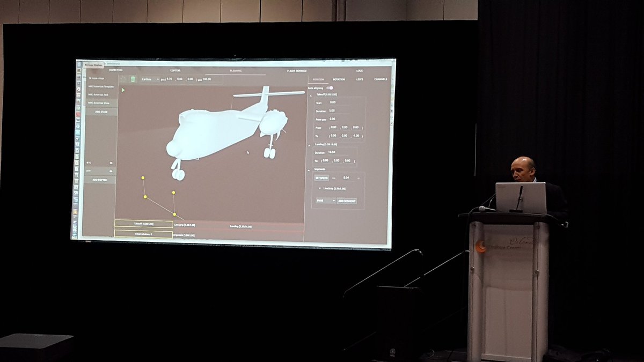Viewport: 644px width, 362px height.
Task: Switch to the ROTATION sub-tab
Action: click(339, 79)
